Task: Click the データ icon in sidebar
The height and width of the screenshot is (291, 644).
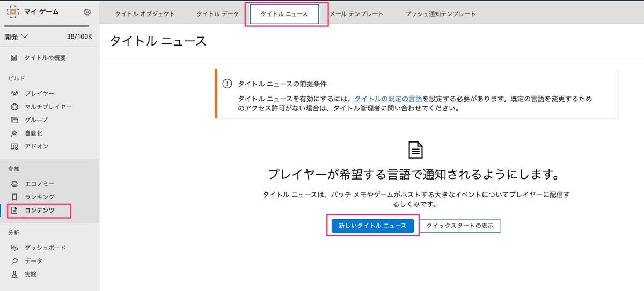Action: [x=14, y=261]
